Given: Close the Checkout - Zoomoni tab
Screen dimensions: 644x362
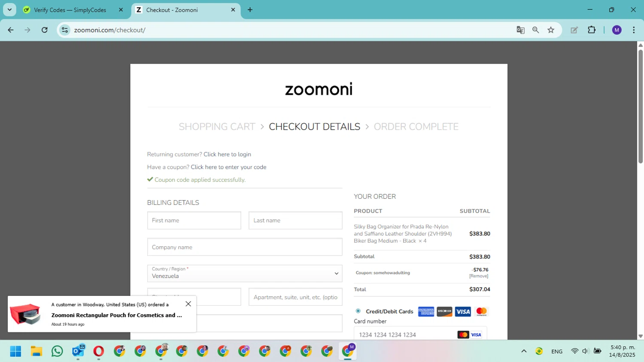Looking at the screenshot, I should (233, 10).
